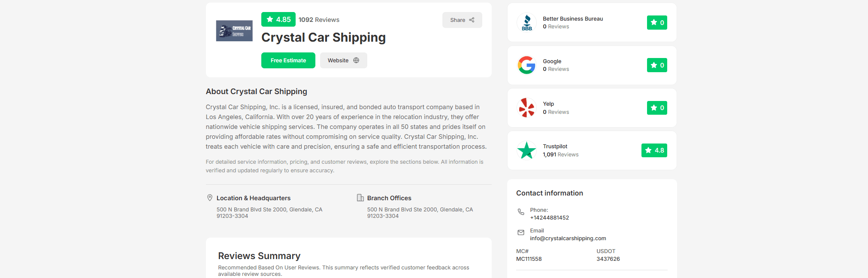
Task: Click the Share button
Action: (462, 20)
